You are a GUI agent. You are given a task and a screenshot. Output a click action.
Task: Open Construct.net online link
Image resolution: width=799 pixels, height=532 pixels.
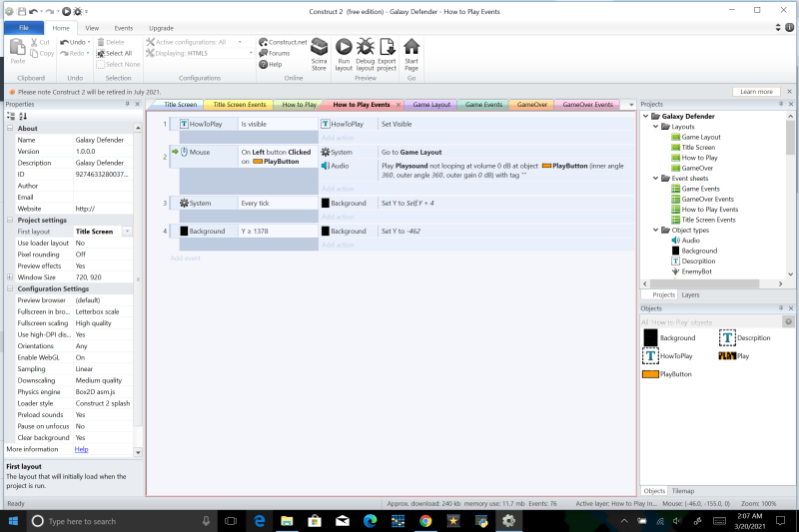coord(283,42)
